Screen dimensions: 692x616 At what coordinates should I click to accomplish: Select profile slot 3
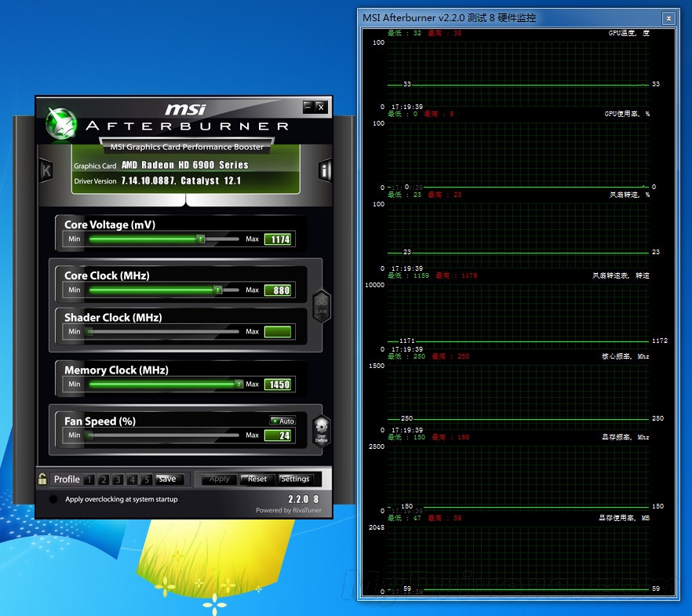tap(118, 479)
